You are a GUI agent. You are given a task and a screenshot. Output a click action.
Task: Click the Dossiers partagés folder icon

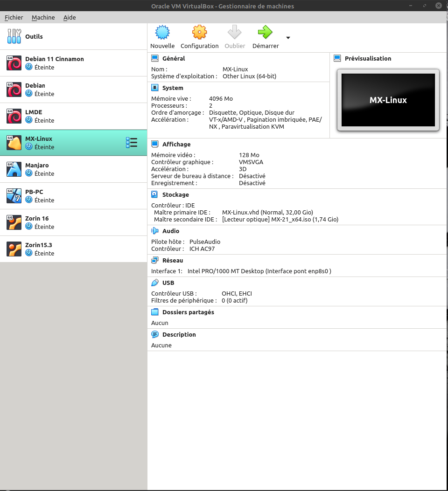[155, 312]
